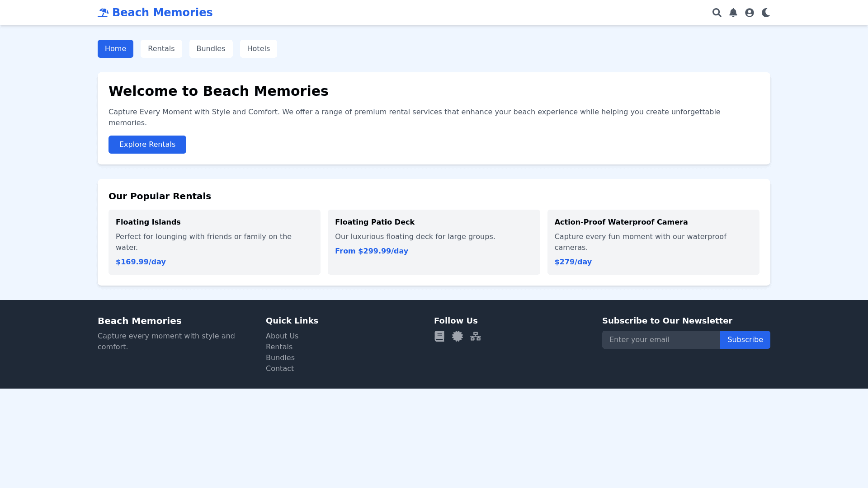
Task: Open About Us footer link
Action: click(282, 336)
